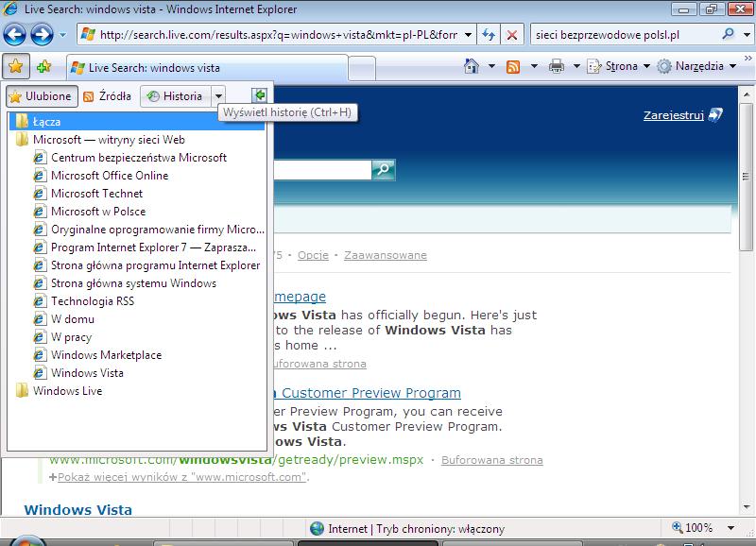Open the 'Windows Vista' result heading at bottom
Viewport: 756px width, 546px height.
pyautogui.click(x=78, y=509)
